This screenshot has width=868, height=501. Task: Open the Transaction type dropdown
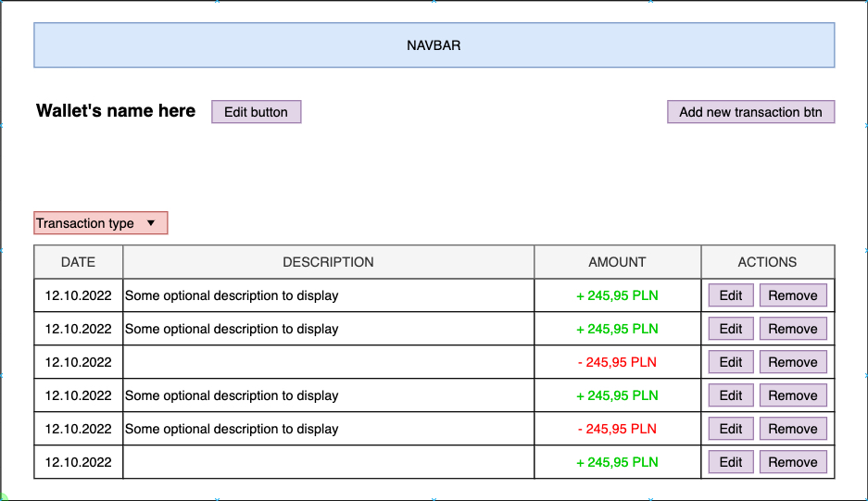tap(101, 222)
